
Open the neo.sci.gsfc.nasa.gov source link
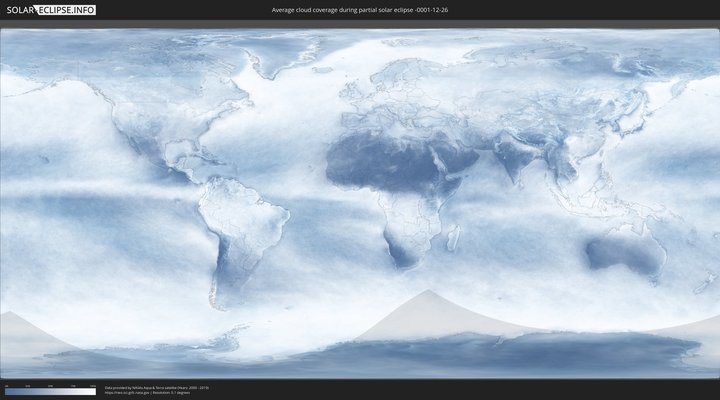tap(127, 393)
